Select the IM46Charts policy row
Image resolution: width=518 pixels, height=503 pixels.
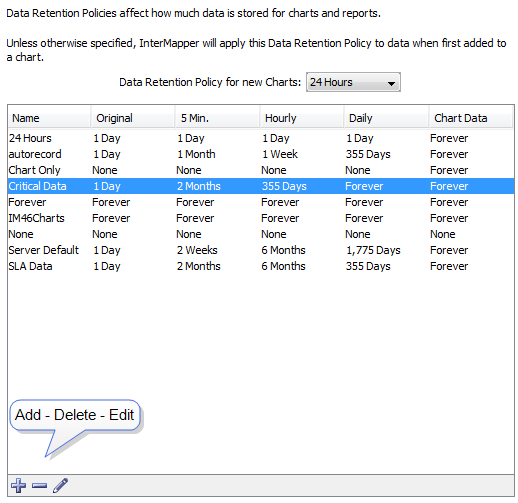(x=261, y=218)
